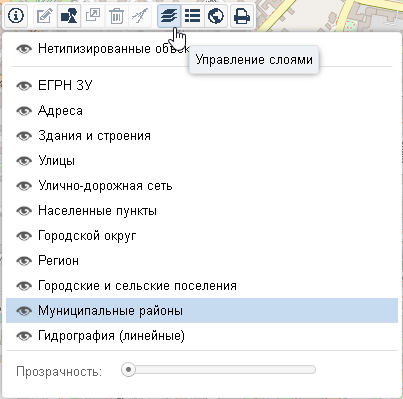Select Улично-дорожная сеть layer name
The image size is (403, 399).
[105, 186]
